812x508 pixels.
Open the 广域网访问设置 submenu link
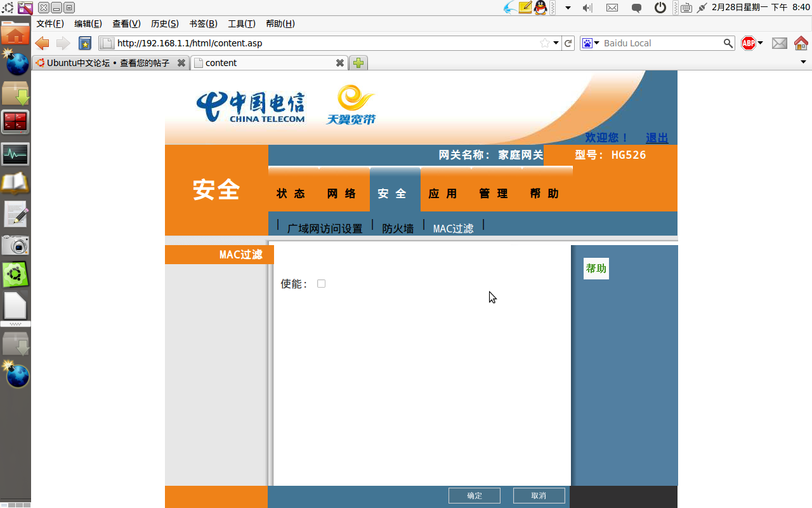(x=325, y=229)
